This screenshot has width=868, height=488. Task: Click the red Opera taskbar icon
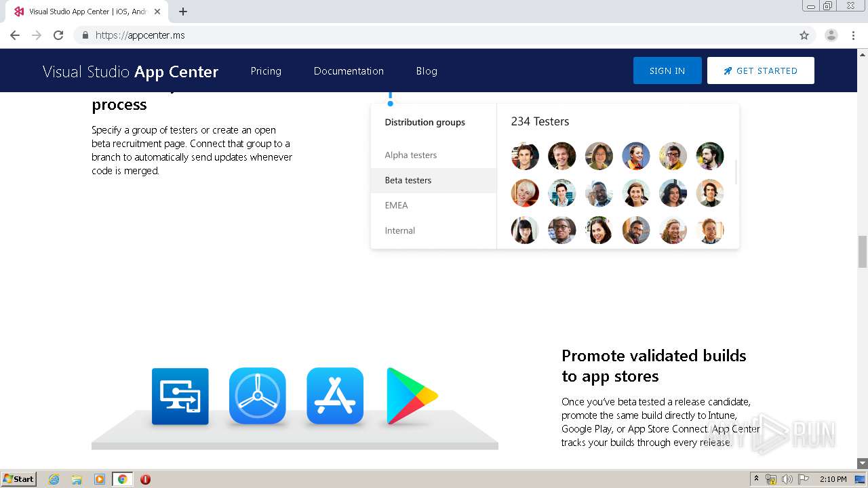(145, 479)
